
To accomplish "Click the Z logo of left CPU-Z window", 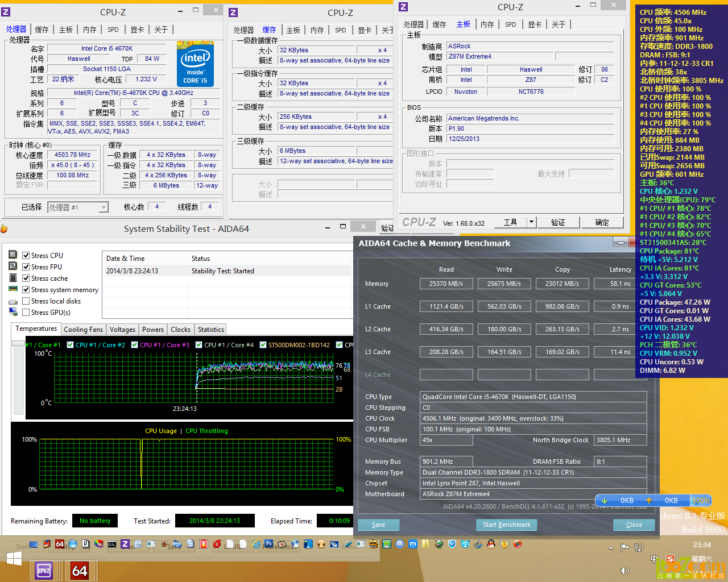I will coord(6,12).
